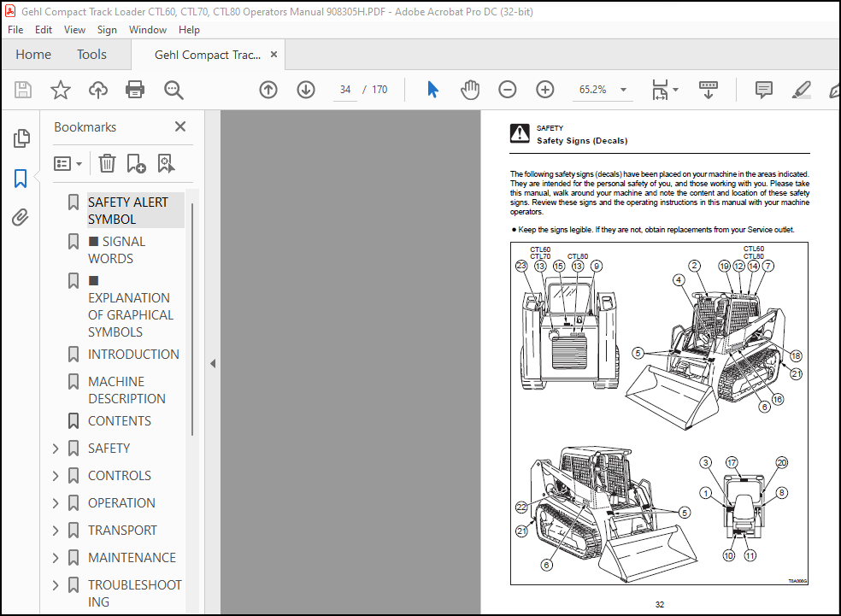The image size is (841, 616).
Task: Print the document with printer icon
Action: (x=135, y=90)
